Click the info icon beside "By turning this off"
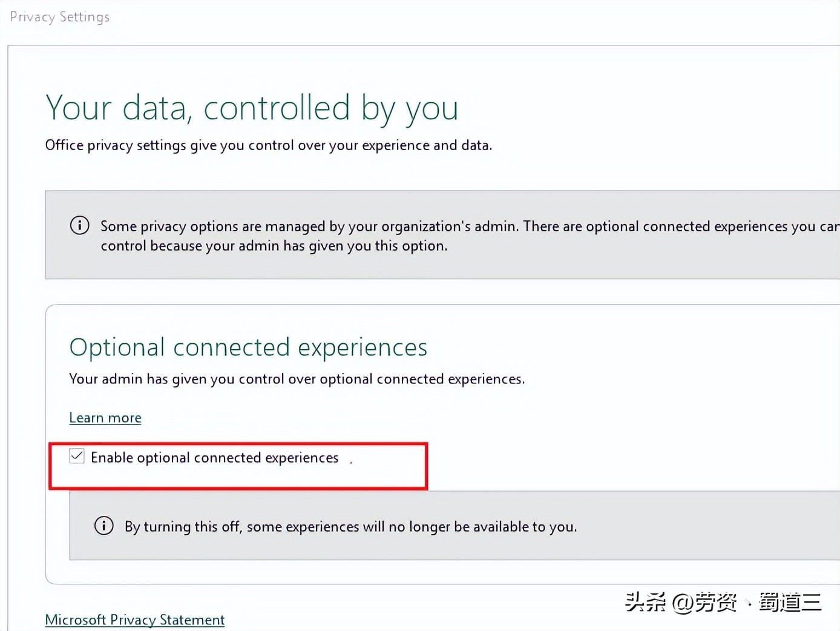Screen dimensions: 840x631 coord(104,526)
